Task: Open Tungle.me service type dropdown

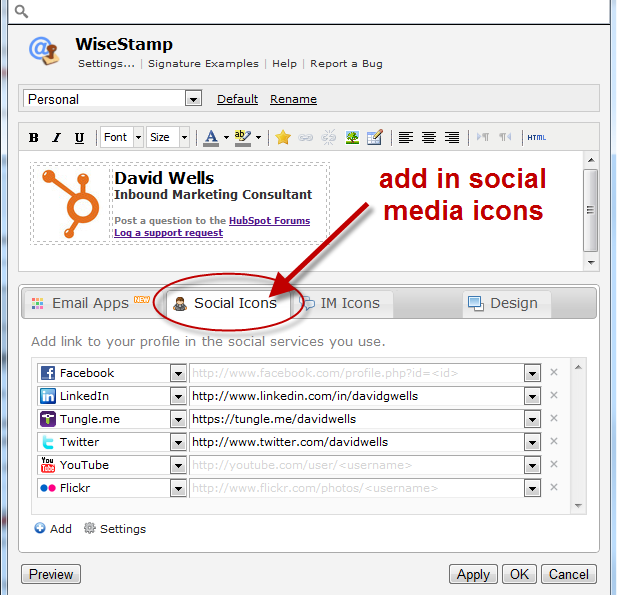Action: pos(178,419)
